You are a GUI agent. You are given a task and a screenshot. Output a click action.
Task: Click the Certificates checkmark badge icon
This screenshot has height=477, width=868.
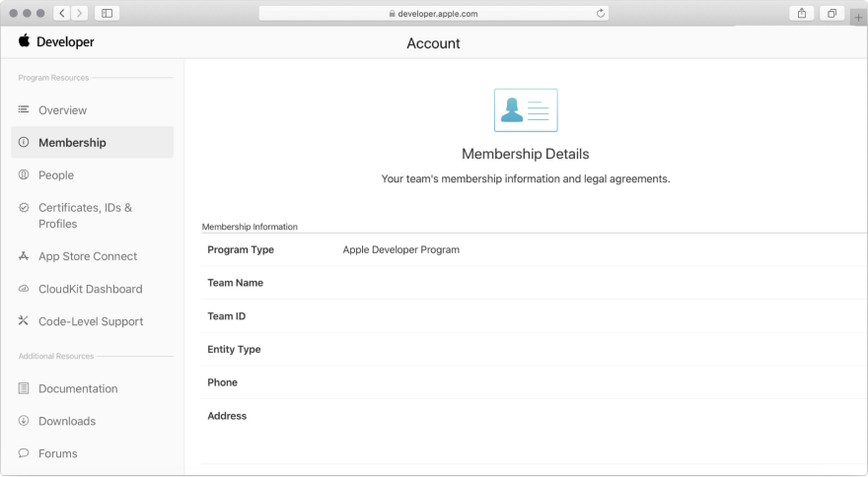coord(24,208)
